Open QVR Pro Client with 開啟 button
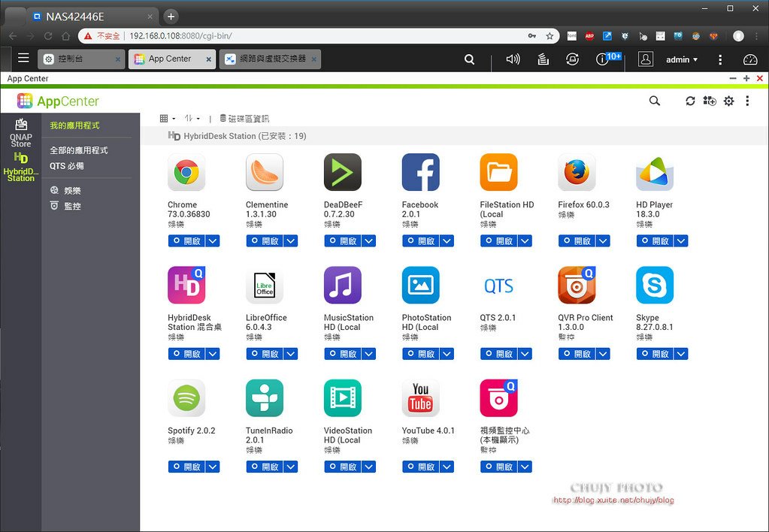Screen dimensions: 769x532 point(577,353)
